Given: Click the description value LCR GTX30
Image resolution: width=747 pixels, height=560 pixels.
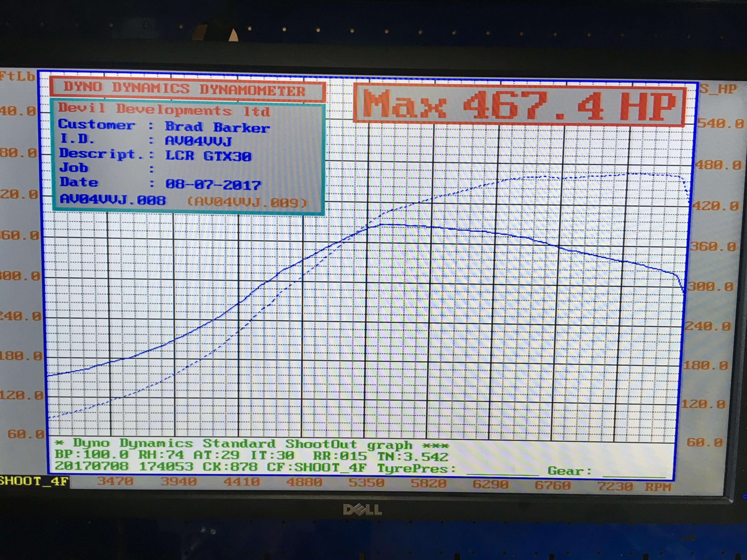Looking at the screenshot, I should 208,156.
